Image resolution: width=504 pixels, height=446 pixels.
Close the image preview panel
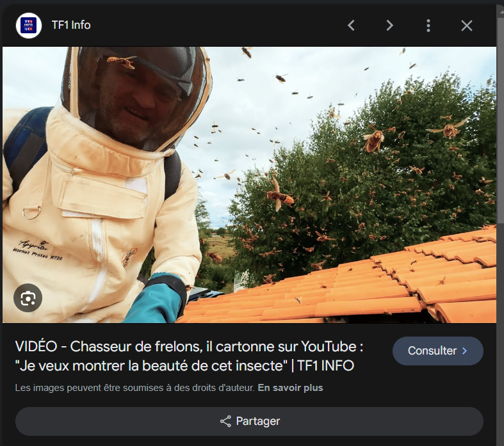click(467, 26)
